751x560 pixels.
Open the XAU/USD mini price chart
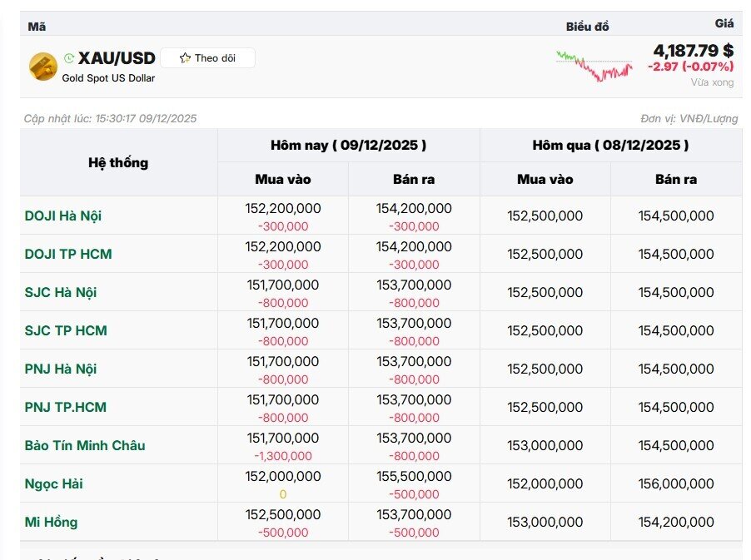[594, 67]
